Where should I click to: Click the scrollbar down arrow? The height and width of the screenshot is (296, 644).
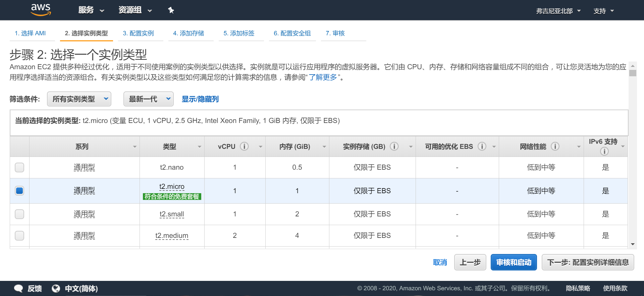coord(633,244)
